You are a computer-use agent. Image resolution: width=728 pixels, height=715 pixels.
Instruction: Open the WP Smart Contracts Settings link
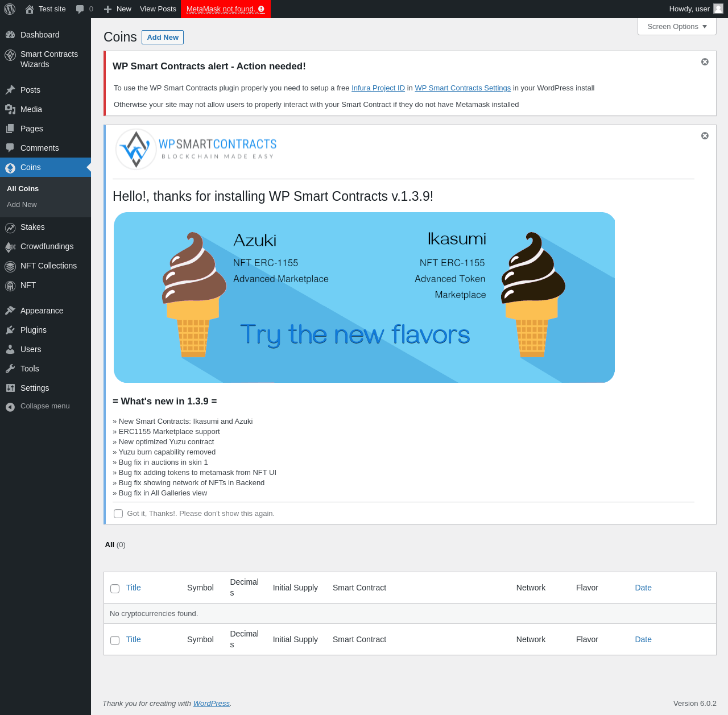463,88
